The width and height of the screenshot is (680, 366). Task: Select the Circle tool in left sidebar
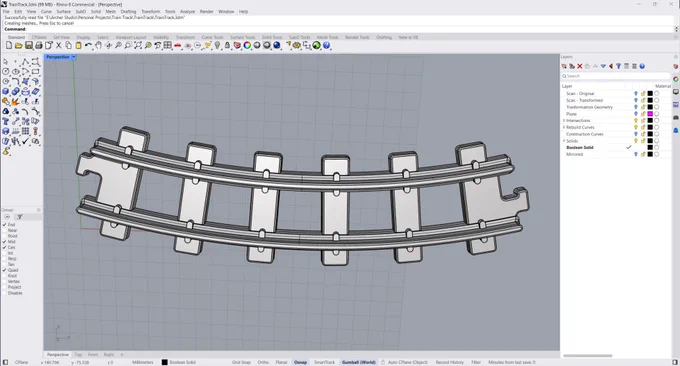click(6, 72)
